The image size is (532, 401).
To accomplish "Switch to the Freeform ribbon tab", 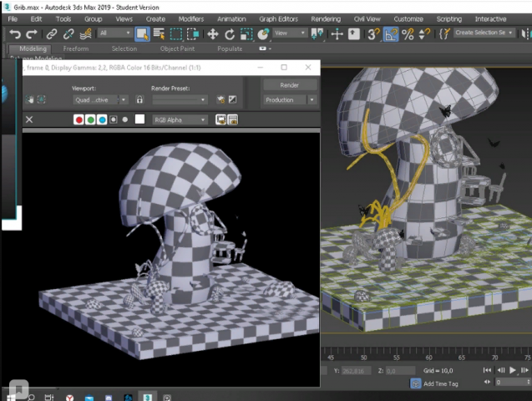I will coord(76,48).
